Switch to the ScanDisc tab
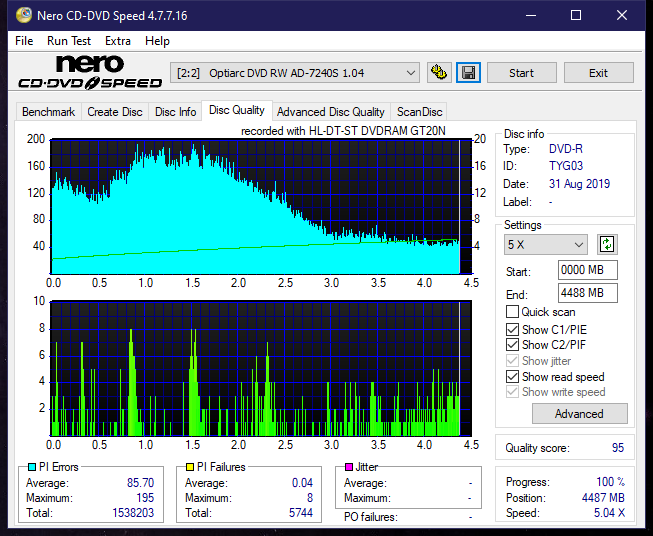Image resolution: width=653 pixels, height=536 pixels. point(419,112)
